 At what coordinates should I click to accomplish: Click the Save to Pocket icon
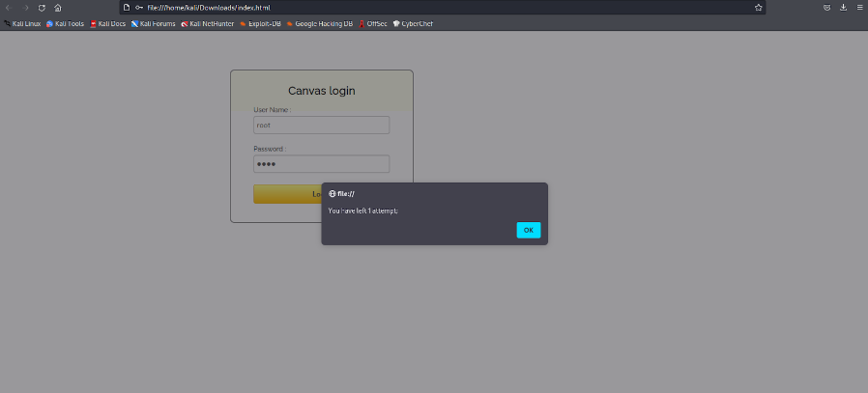coord(826,7)
